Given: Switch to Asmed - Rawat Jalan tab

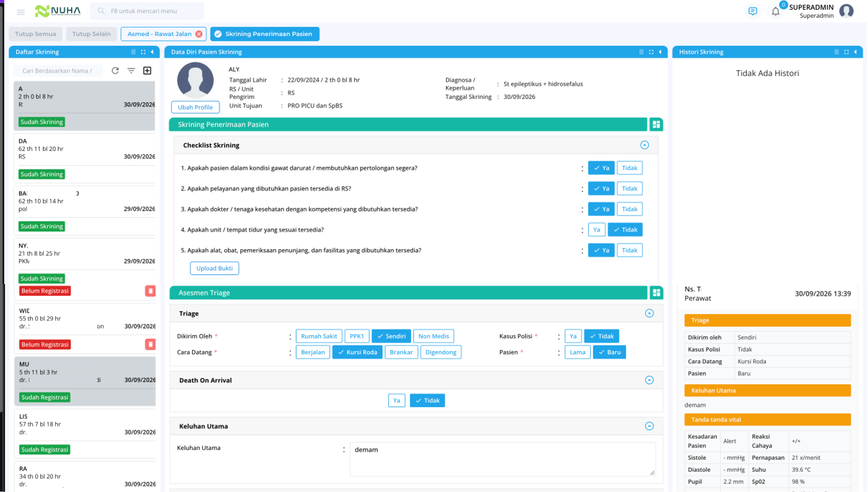Looking at the screenshot, I should coord(159,34).
